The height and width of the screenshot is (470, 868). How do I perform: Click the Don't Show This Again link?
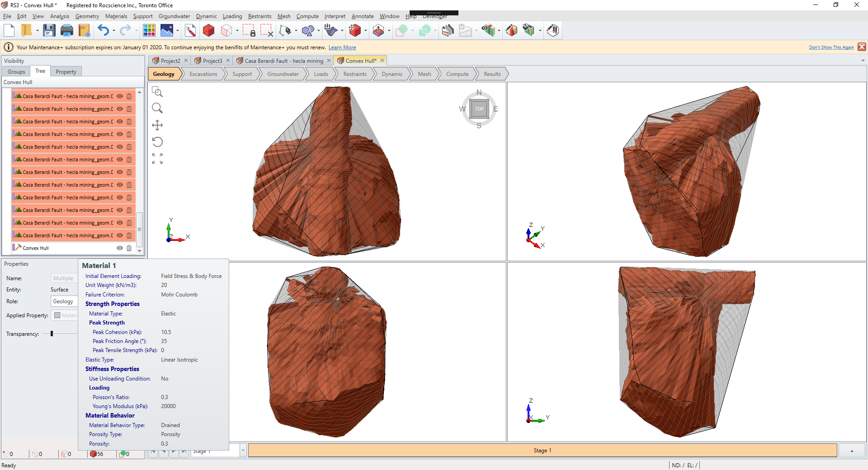[831, 47]
